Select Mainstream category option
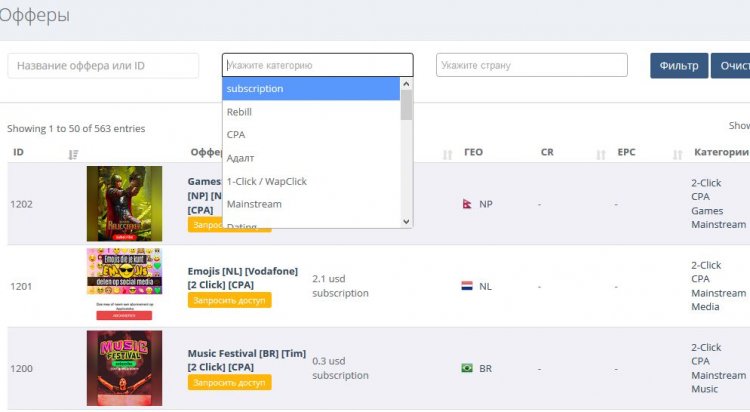 (x=311, y=204)
